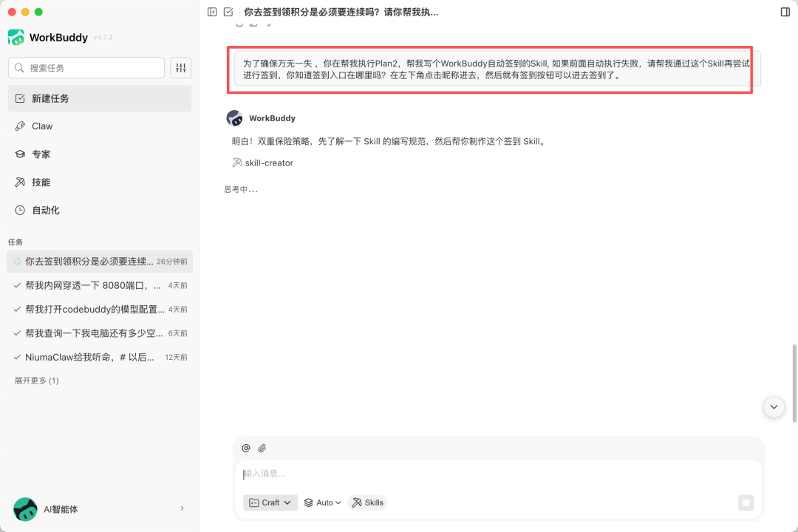The image size is (798, 532).
Task: Open task 帮我查询一下我电脑还有多少空
Action: click(99, 333)
